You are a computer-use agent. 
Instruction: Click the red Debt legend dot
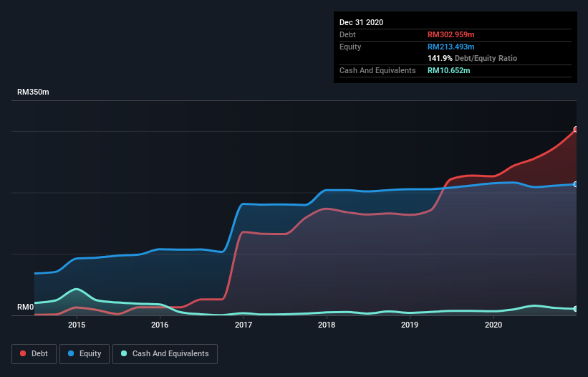point(23,353)
